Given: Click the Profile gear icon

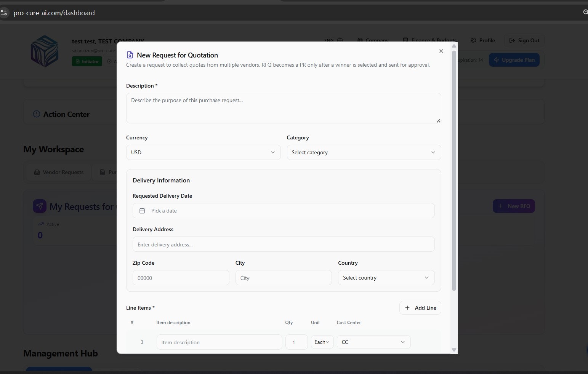Looking at the screenshot, I should pyautogui.click(x=473, y=40).
